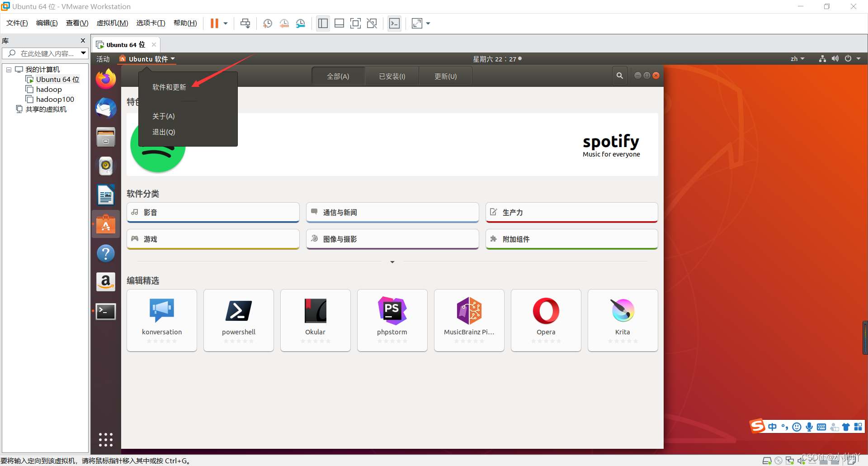The width and height of the screenshot is (868, 466).
Task: Launch Thunderbird mail from the dock
Action: pos(106,108)
